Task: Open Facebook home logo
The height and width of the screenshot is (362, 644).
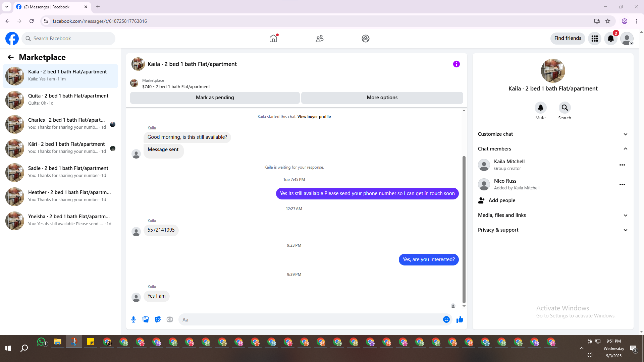Action: coord(12,39)
